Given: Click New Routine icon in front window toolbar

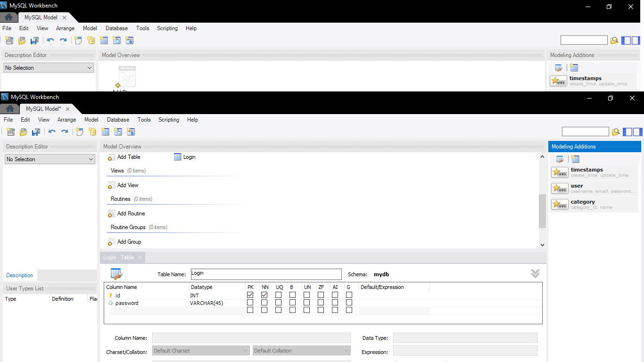Looking at the screenshot, I should (x=131, y=132).
